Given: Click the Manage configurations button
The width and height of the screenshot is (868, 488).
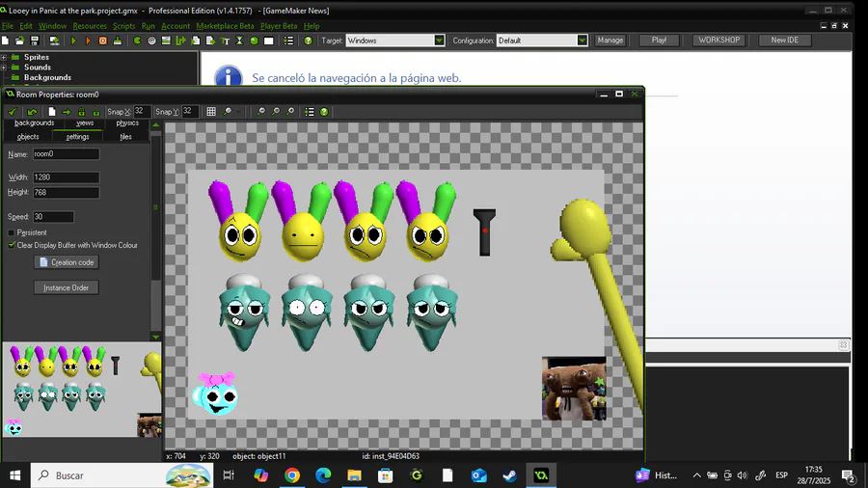Looking at the screenshot, I should click(x=610, y=41).
